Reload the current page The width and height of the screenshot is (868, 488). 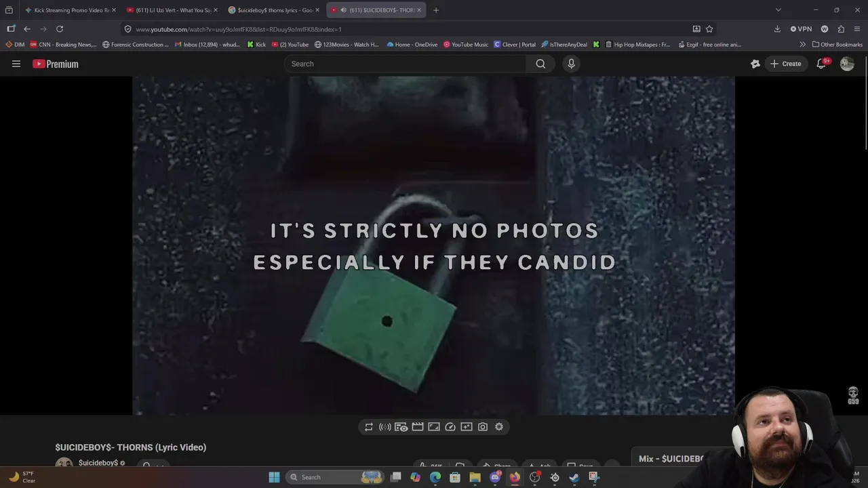pos(60,29)
